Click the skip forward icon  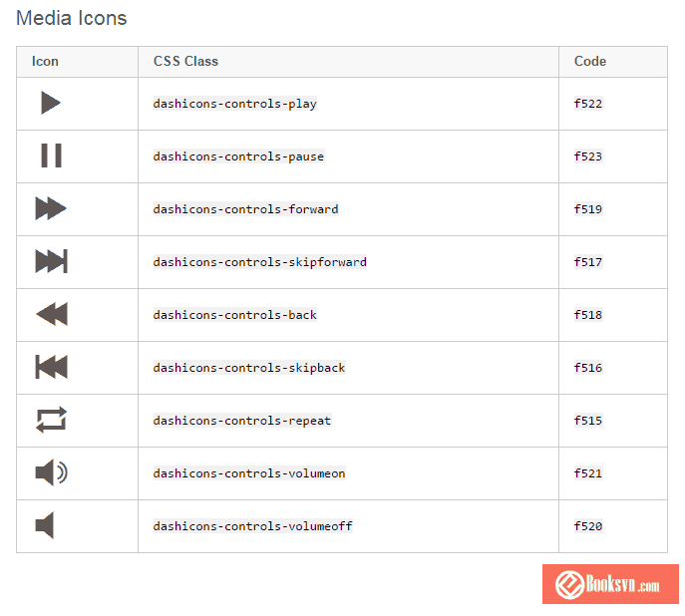coord(51,261)
